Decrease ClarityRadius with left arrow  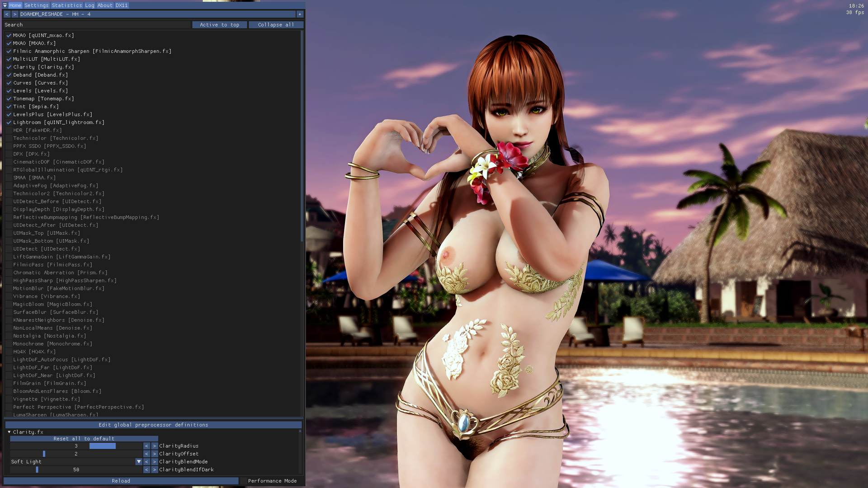(146, 446)
